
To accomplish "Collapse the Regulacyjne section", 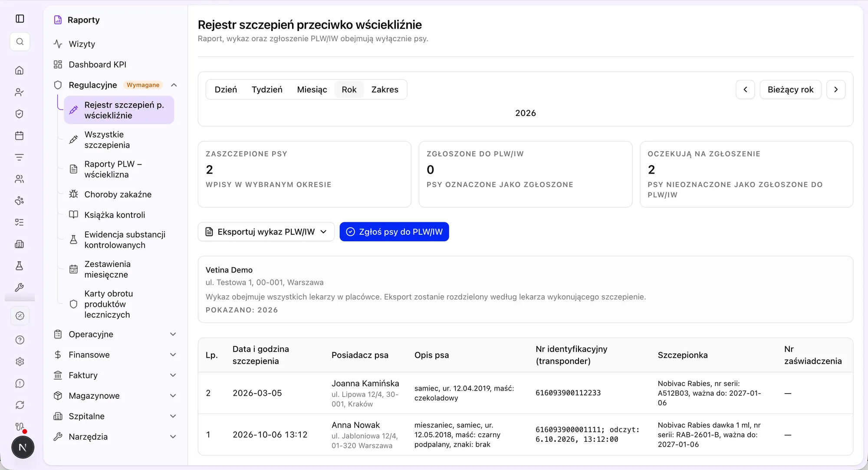I will pyautogui.click(x=174, y=85).
